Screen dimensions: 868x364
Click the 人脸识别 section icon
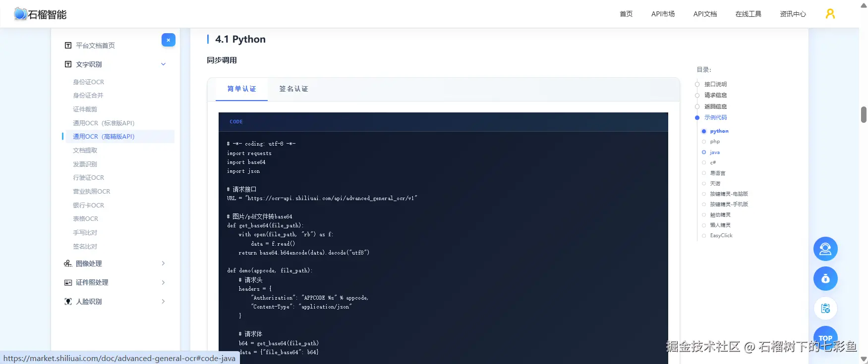[68, 302]
